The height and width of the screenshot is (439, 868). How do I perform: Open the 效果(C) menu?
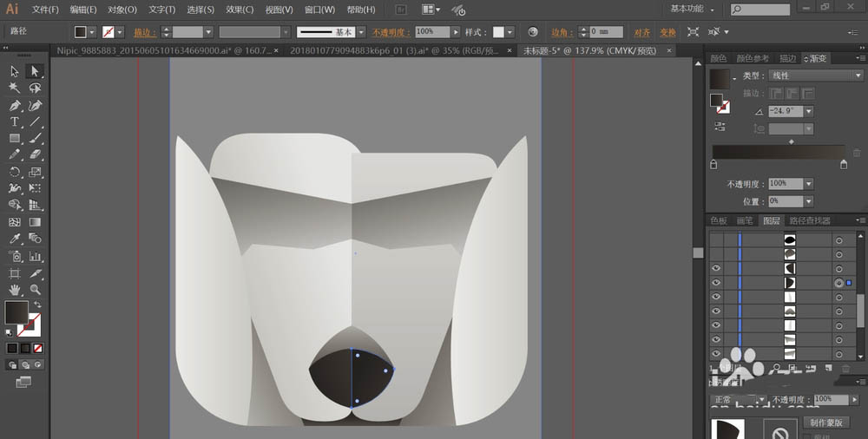tap(240, 10)
